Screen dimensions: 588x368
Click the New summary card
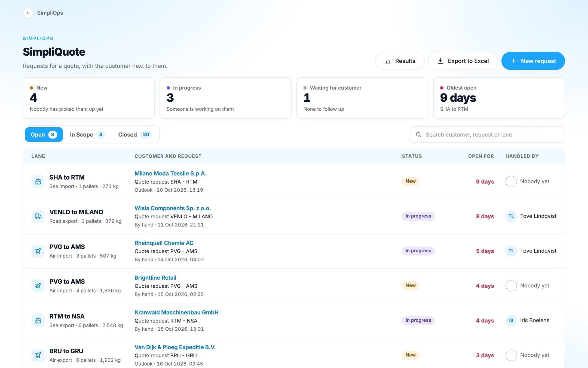click(x=89, y=98)
